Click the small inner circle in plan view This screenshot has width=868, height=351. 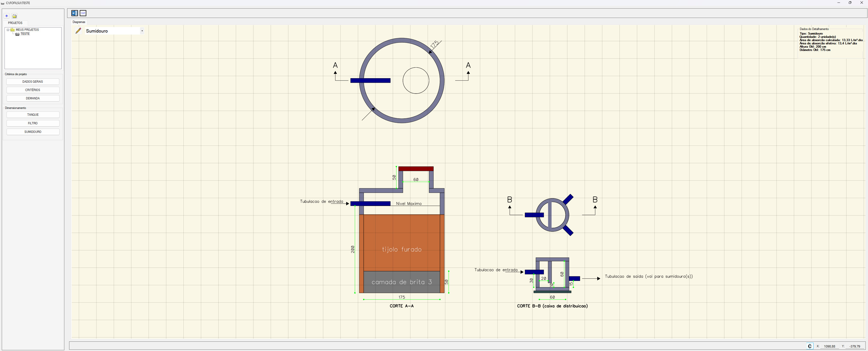[416, 80]
